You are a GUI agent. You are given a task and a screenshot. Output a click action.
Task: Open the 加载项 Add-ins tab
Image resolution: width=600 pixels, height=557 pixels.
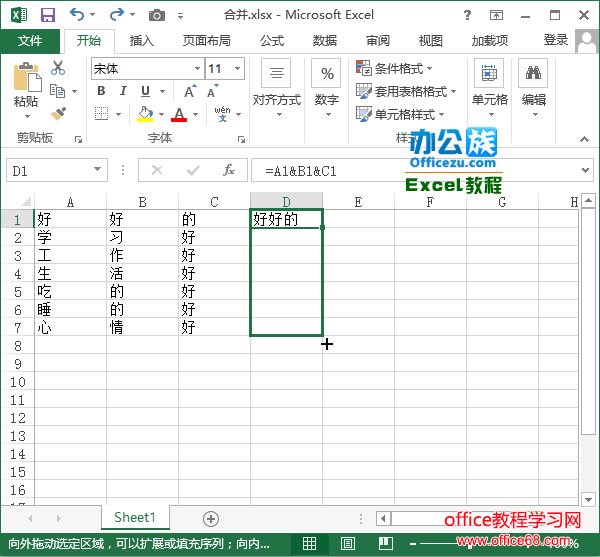[489, 41]
